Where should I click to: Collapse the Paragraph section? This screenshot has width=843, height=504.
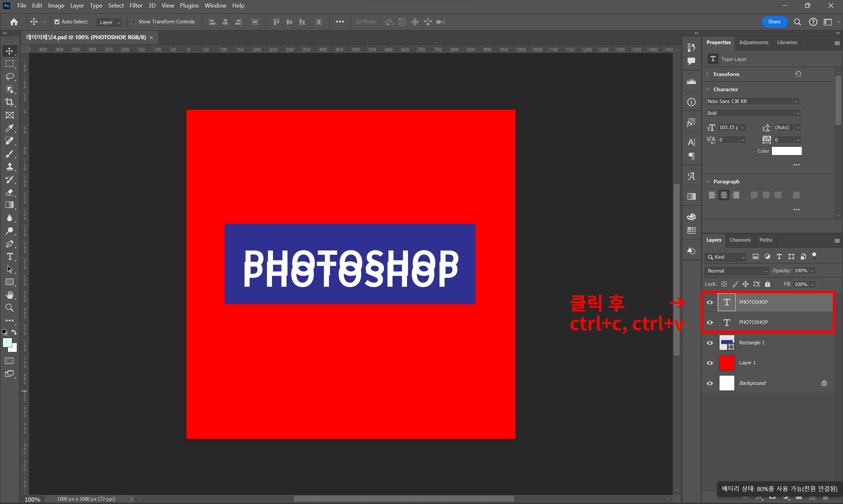click(707, 181)
